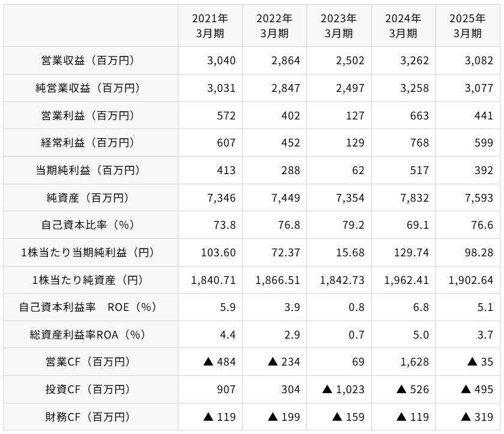The image size is (504, 434).
Task: Select the 2023年3月期 column header
Action: click(x=338, y=26)
